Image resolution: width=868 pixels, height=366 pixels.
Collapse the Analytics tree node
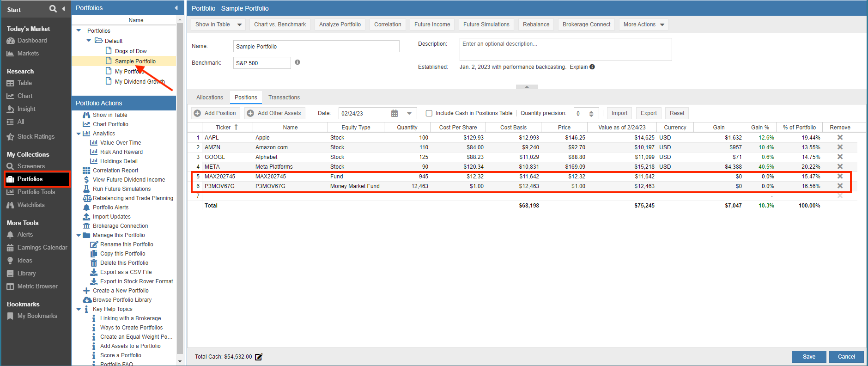click(x=79, y=134)
